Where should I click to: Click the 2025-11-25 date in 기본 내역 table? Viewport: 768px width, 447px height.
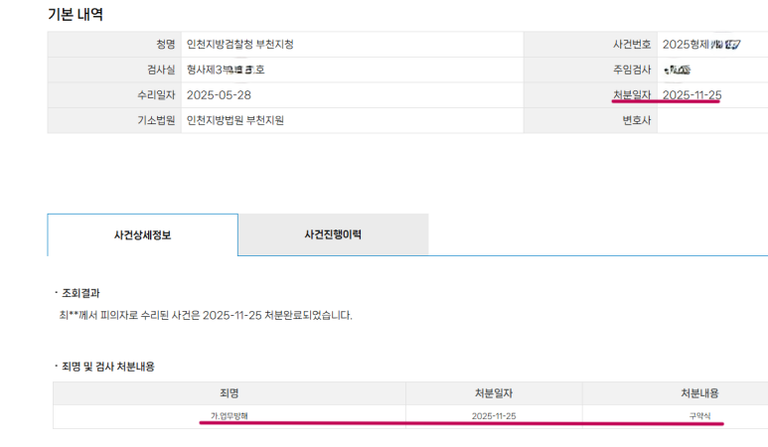(692, 95)
